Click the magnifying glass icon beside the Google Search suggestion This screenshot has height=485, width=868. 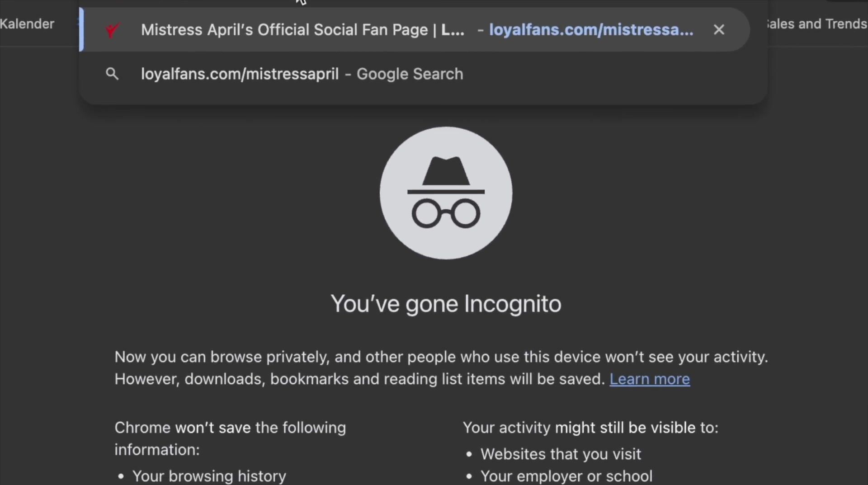[x=112, y=74]
